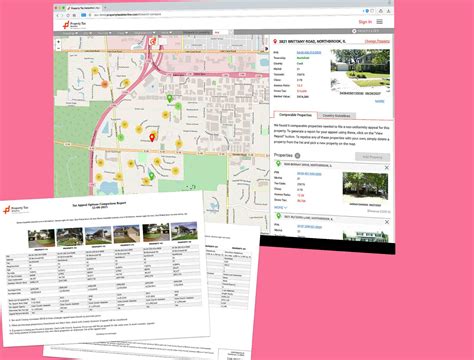Remove the first comparable property with X
Screen dimensions: 474x360
[x=387, y=167]
